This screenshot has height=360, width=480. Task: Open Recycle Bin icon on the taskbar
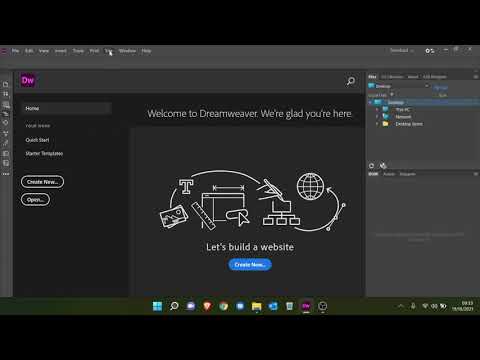(x=289, y=306)
